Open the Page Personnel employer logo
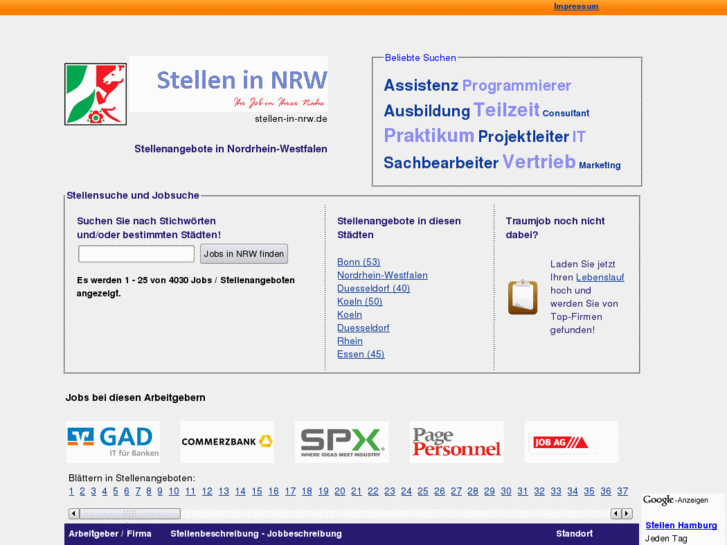 pos(457,442)
